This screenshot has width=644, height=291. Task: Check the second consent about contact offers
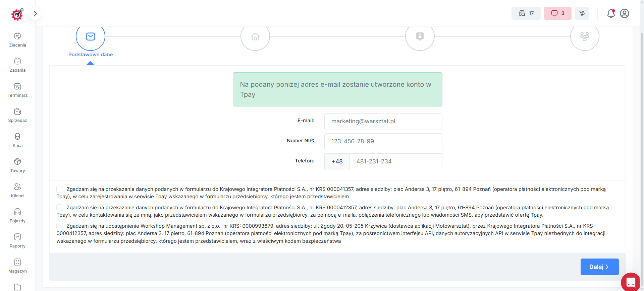coord(60,208)
